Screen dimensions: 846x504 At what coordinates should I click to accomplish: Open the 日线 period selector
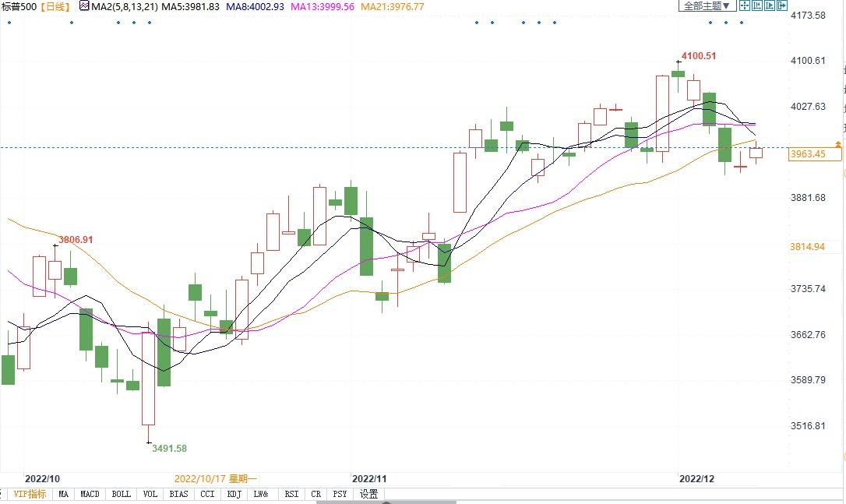(x=55, y=6)
